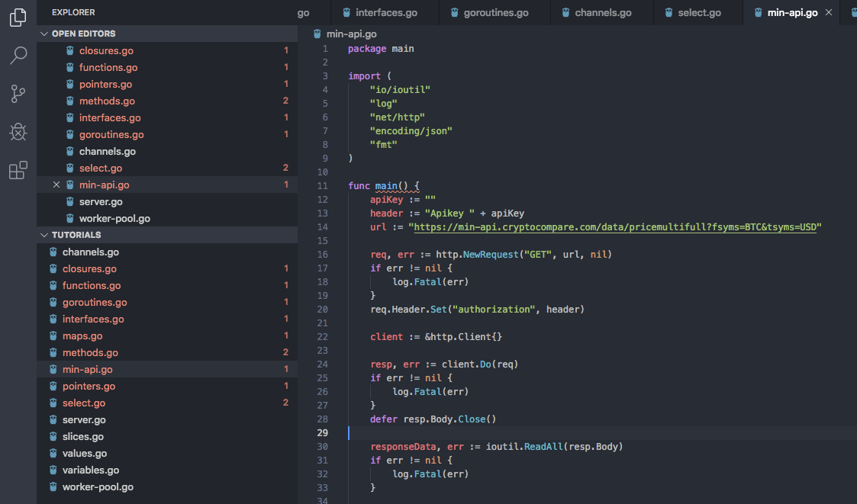The height and width of the screenshot is (504, 857).
Task: Collapse the OPEN EDITORS section
Action: coord(44,33)
